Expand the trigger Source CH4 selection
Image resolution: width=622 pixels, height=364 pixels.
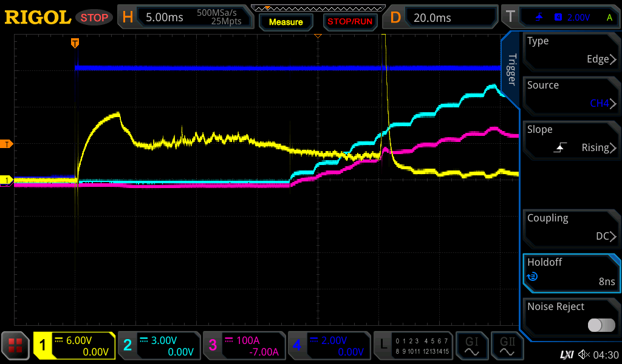click(x=571, y=95)
